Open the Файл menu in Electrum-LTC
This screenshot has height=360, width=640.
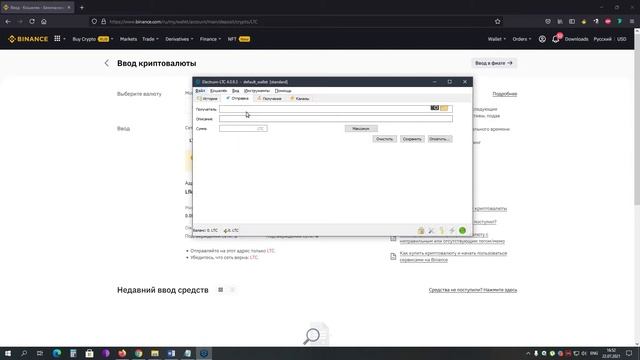200,91
